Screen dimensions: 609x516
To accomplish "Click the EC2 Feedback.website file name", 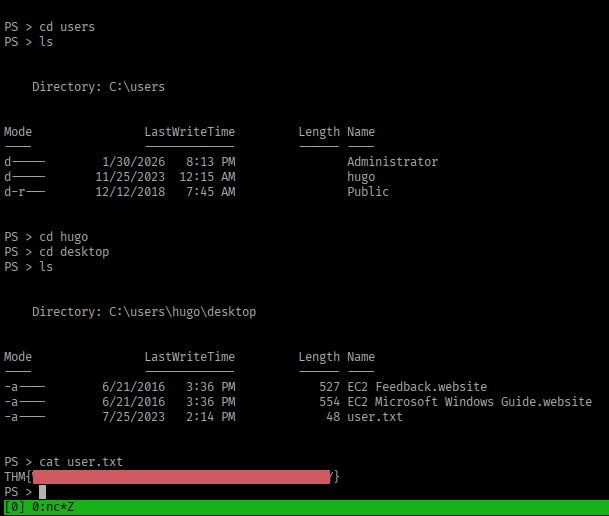I will (x=417, y=387).
